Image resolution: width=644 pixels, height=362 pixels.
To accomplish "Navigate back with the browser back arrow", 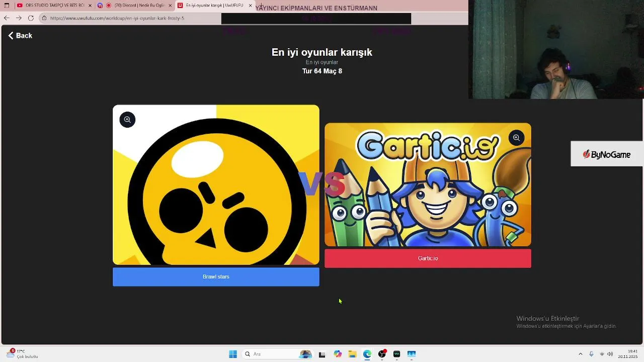I will [7, 18].
